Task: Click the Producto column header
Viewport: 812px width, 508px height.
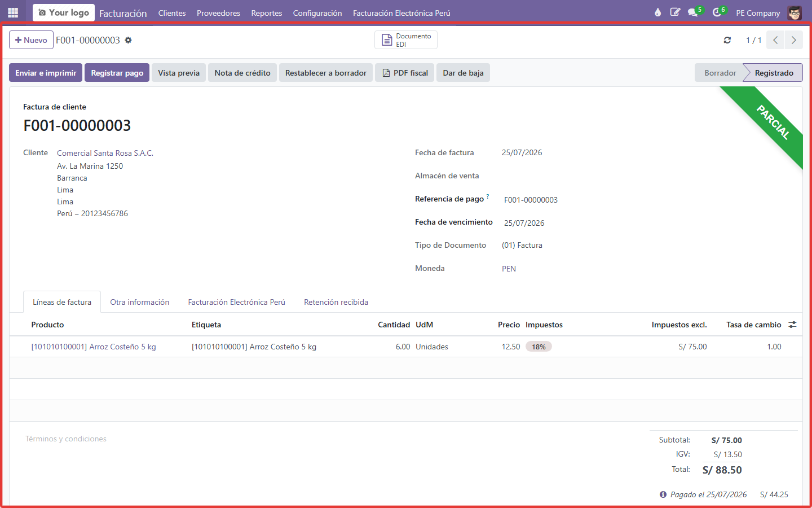Action: click(x=47, y=325)
